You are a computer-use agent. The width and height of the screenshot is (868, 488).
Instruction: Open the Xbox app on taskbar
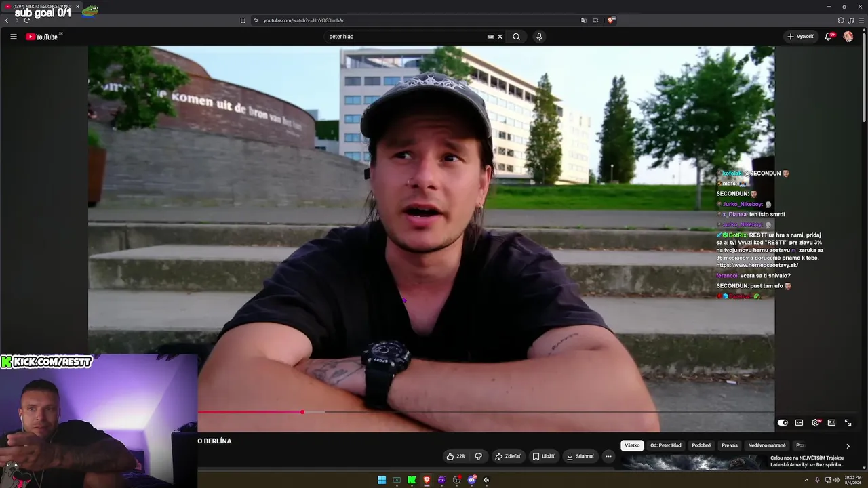(397, 480)
